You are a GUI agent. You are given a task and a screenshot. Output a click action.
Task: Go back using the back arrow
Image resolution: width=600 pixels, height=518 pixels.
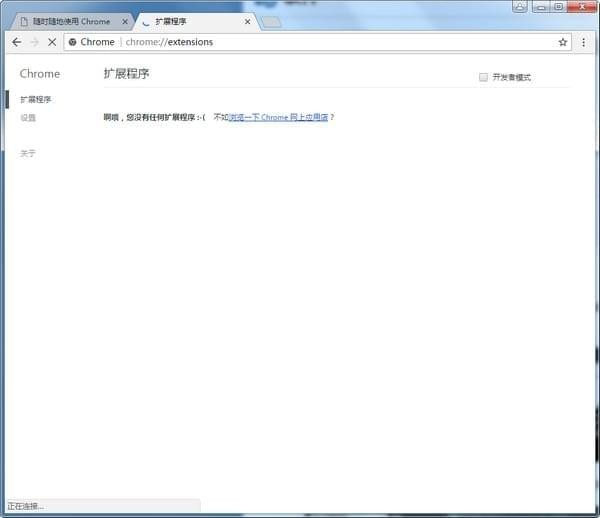click(16, 42)
